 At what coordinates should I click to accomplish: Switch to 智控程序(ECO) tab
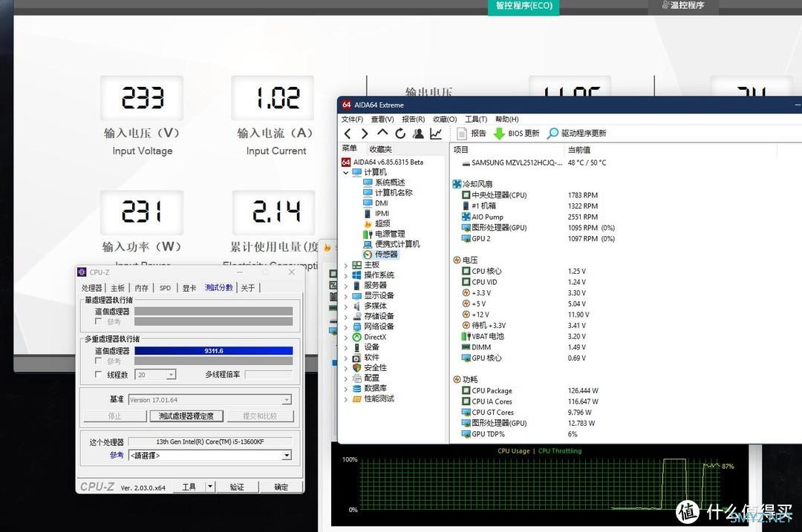pyautogui.click(x=524, y=6)
